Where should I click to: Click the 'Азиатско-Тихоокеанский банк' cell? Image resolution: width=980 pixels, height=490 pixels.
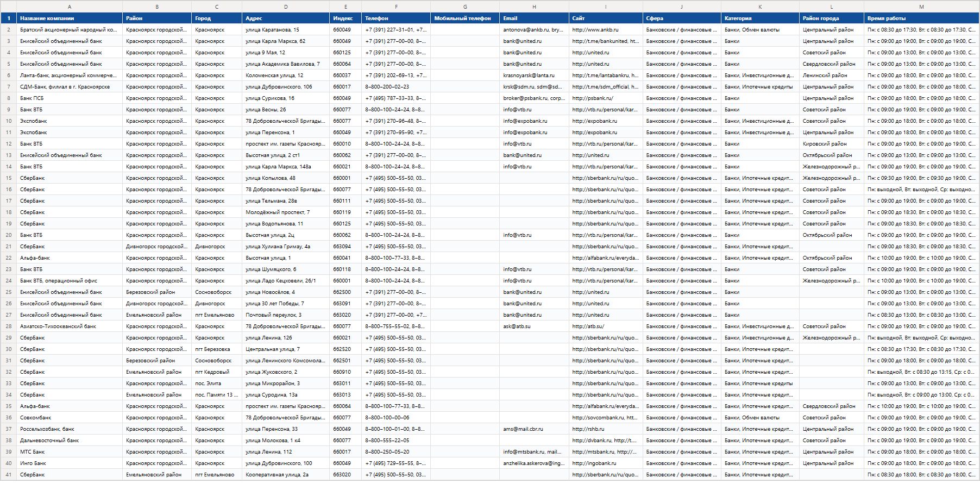pos(70,326)
